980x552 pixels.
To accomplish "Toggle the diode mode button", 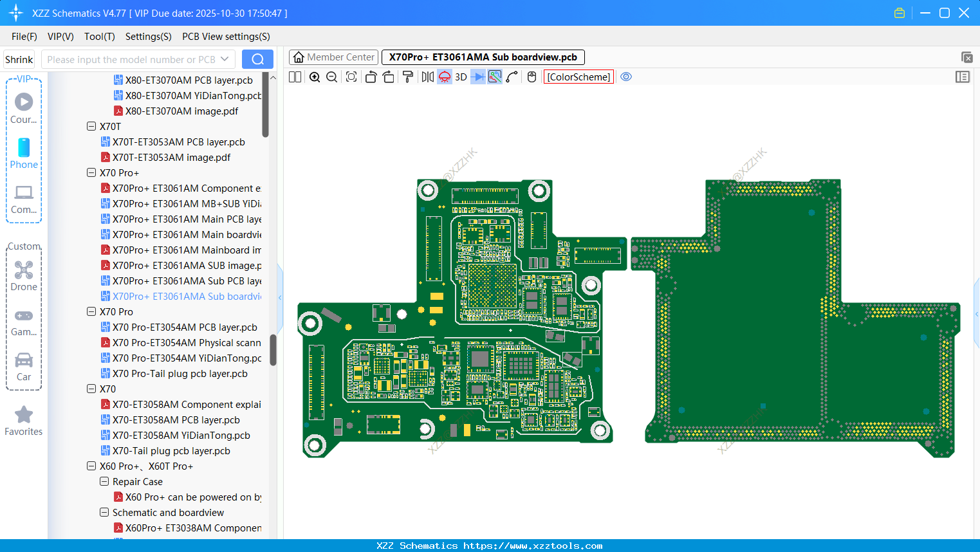I will click(x=478, y=77).
